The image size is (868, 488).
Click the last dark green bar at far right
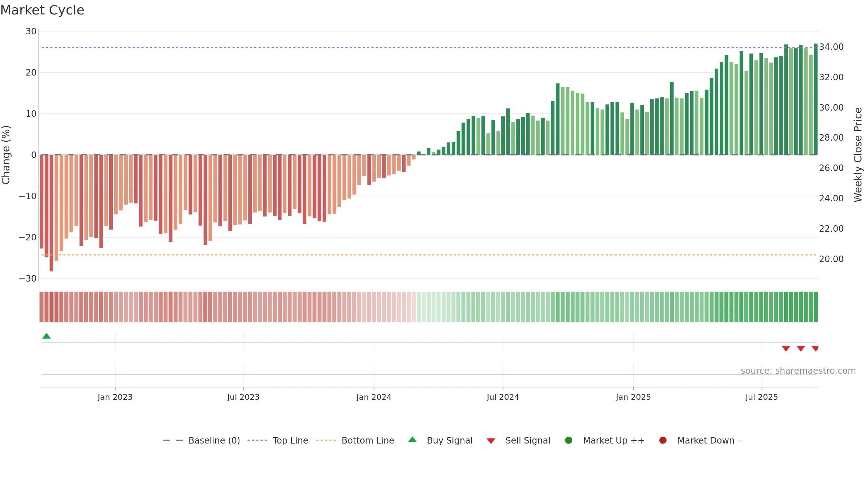[x=816, y=99]
